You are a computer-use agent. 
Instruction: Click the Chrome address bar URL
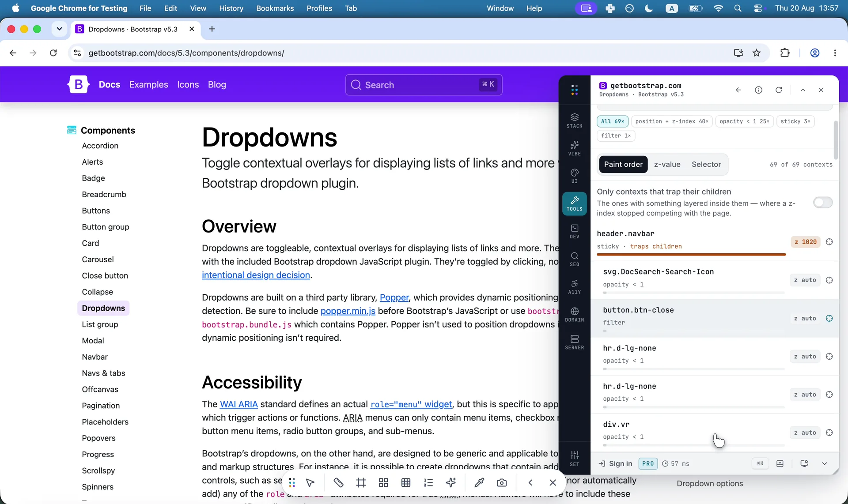coord(186,53)
